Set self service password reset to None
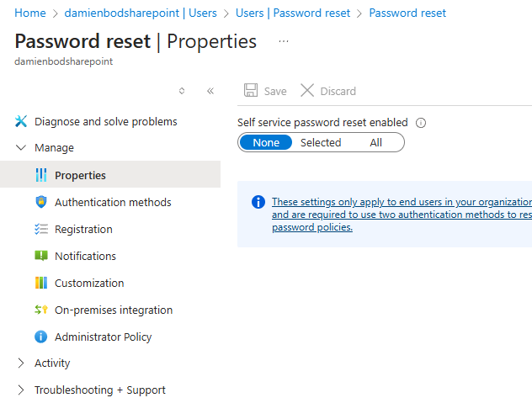 (266, 142)
